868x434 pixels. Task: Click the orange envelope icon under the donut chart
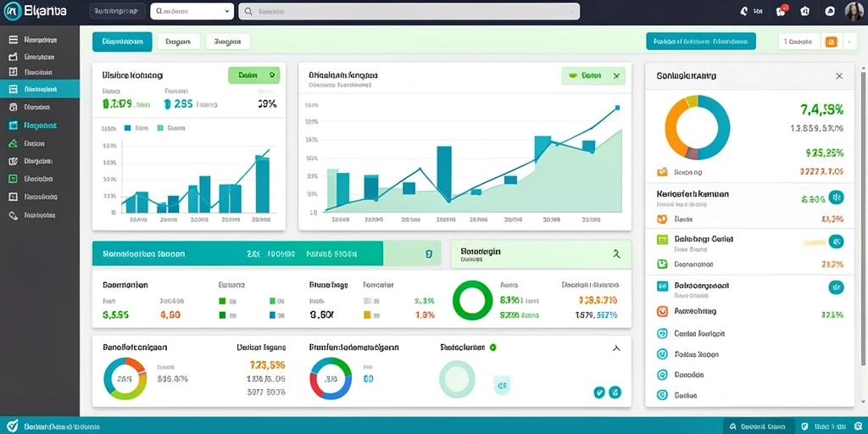(662, 171)
